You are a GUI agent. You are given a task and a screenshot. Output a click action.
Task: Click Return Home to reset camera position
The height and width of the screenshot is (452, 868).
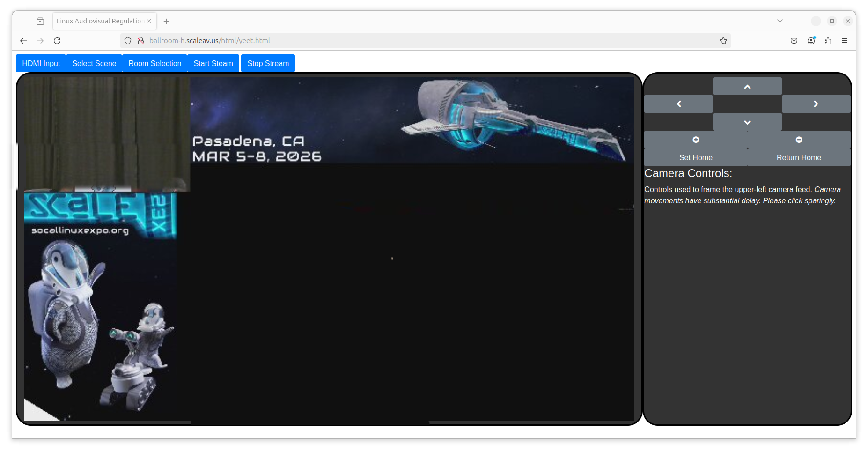coord(798,157)
